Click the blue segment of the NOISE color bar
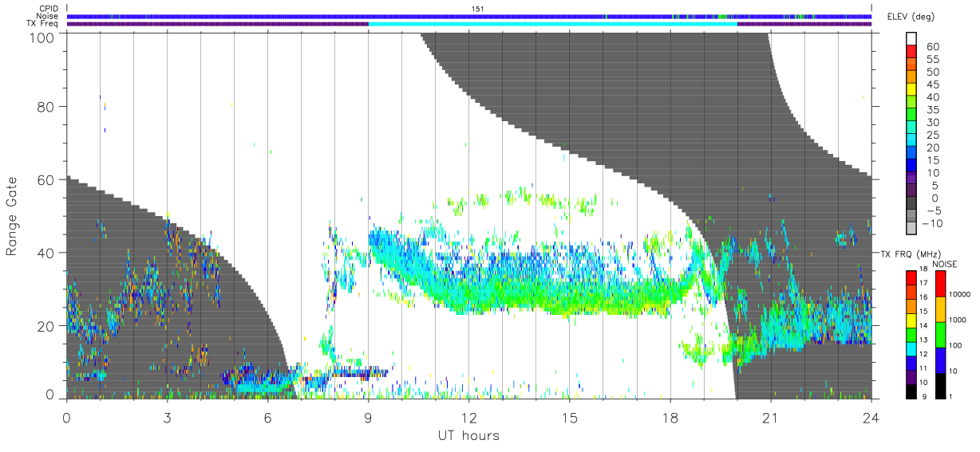 (x=941, y=360)
